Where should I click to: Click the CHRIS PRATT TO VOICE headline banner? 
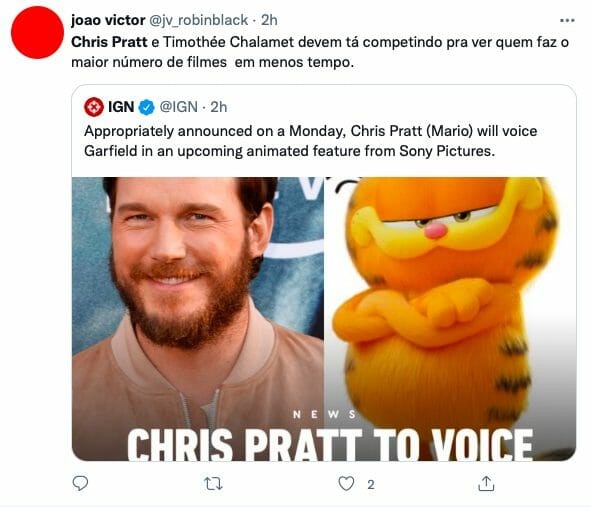coord(330,444)
